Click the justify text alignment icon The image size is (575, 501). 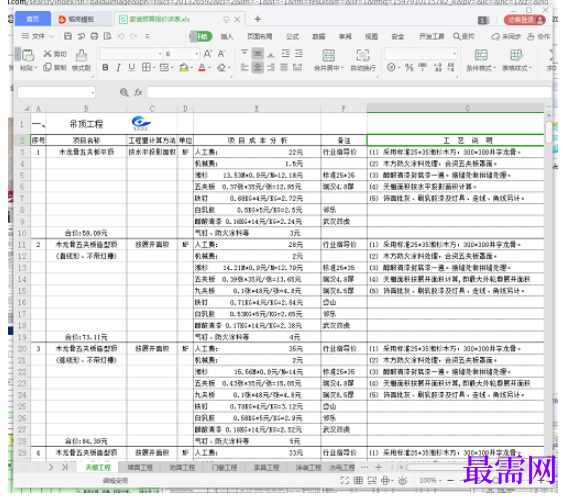[284, 67]
